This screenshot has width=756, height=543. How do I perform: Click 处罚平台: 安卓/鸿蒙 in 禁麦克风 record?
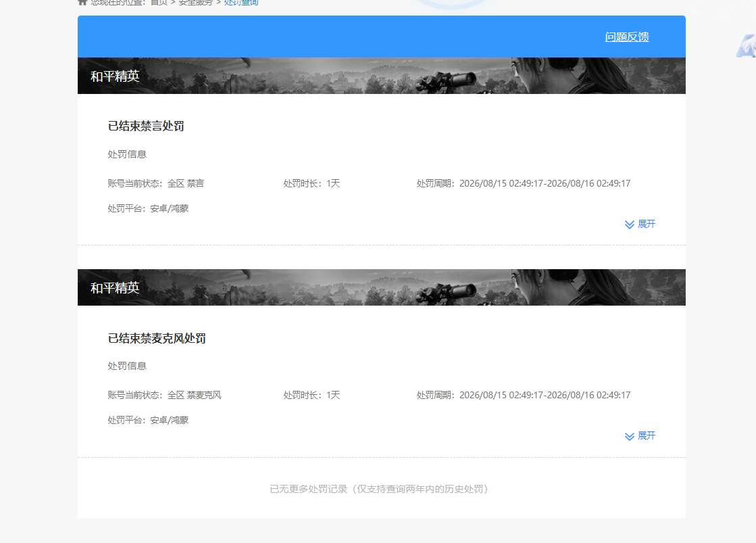tap(148, 421)
